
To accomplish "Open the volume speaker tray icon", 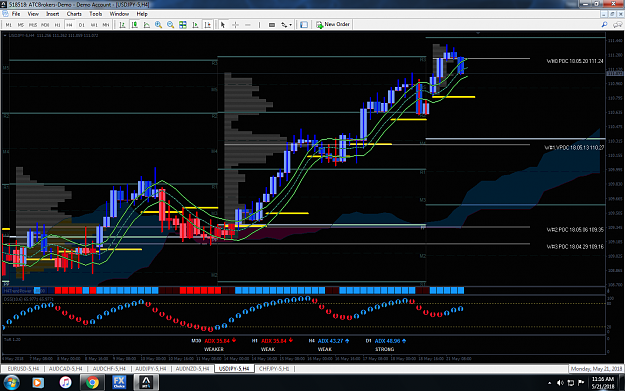I will tap(560, 383).
